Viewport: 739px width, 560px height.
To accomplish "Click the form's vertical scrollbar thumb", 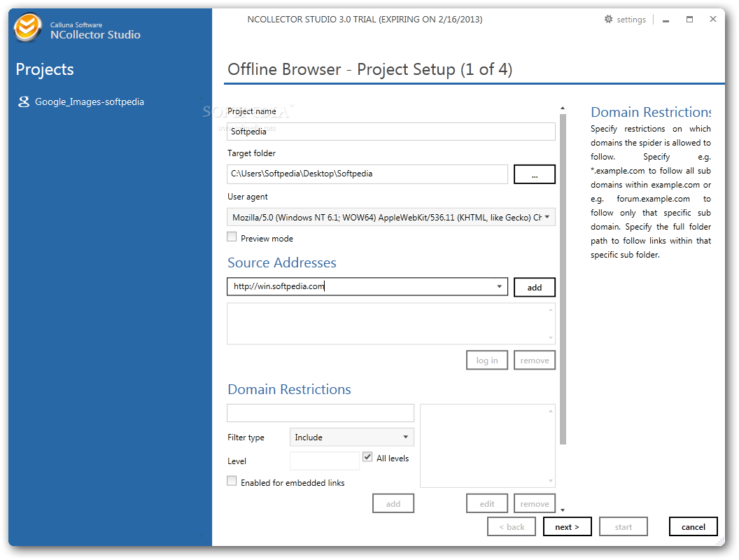I will [563, 279].
